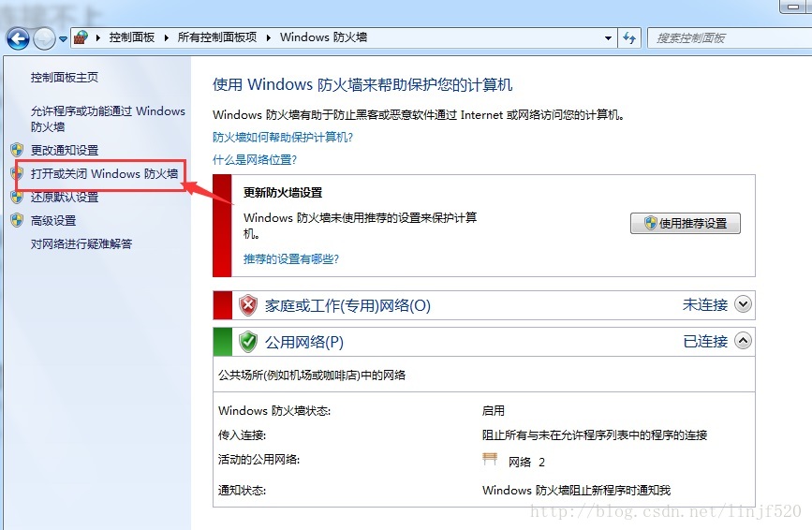Open 高级设置 link

click(53, 220)
